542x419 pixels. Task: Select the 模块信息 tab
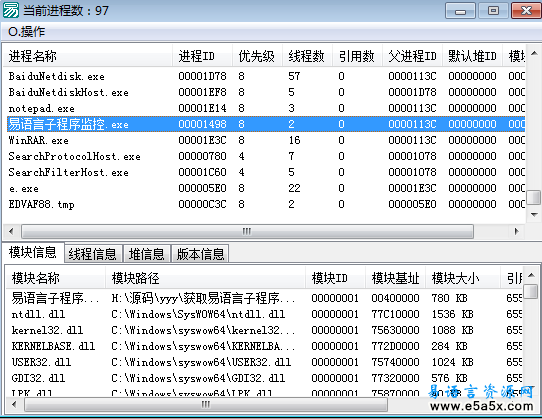(x=32, y=252)
